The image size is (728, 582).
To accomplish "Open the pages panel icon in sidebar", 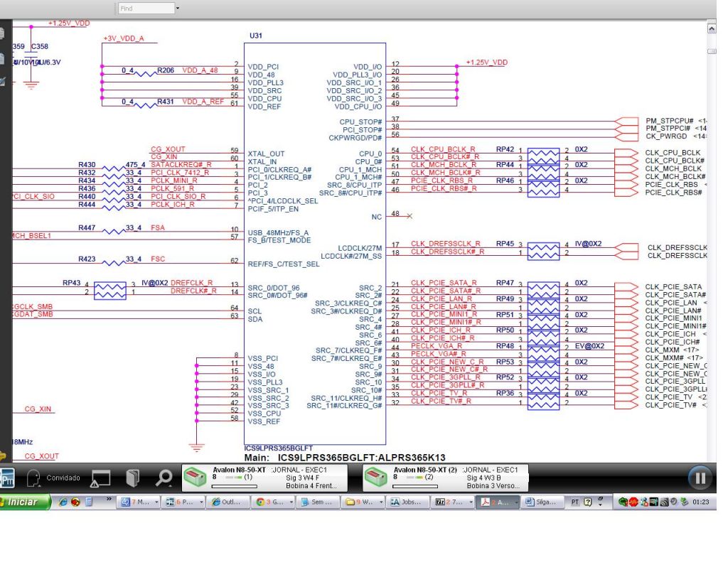I will coord(2,33).
